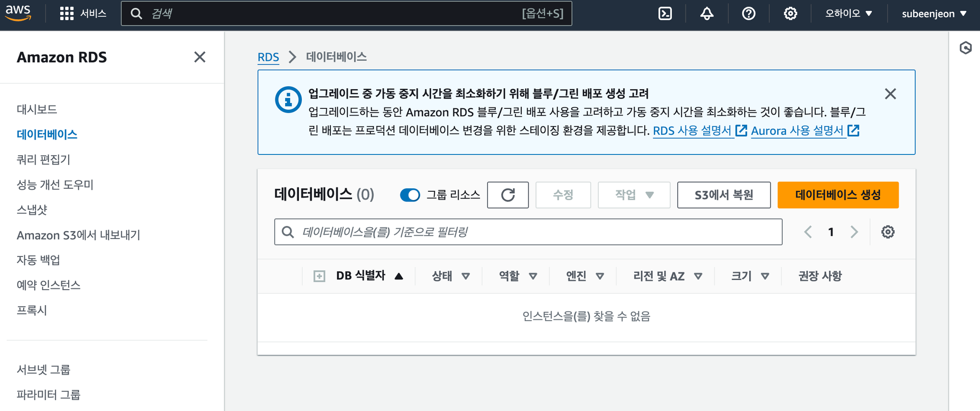980x411 pixels.
Task: Click the S3에서 복원 button
Action: point(724,195)
